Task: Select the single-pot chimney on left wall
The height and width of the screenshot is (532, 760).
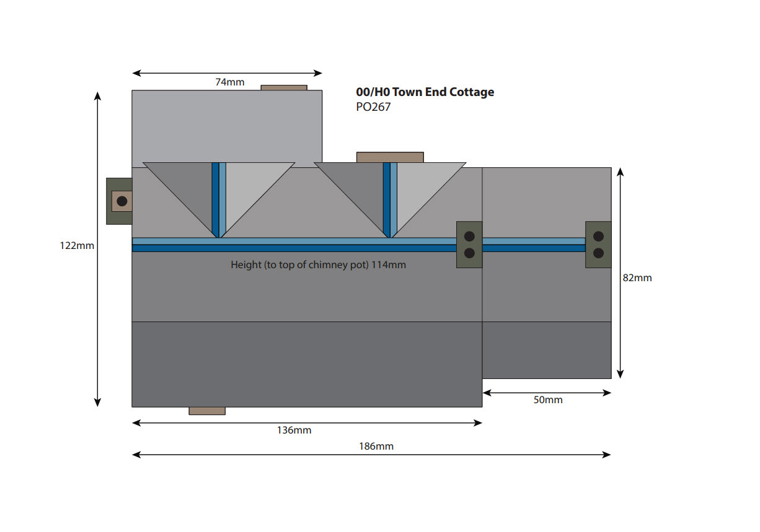Action: pyautogui.click(x=120, y=201)
